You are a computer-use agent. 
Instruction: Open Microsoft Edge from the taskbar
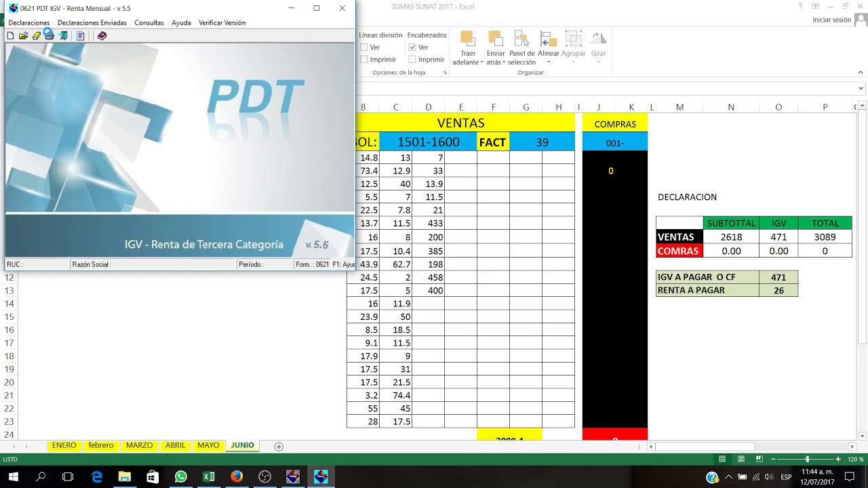coord(97,477)
